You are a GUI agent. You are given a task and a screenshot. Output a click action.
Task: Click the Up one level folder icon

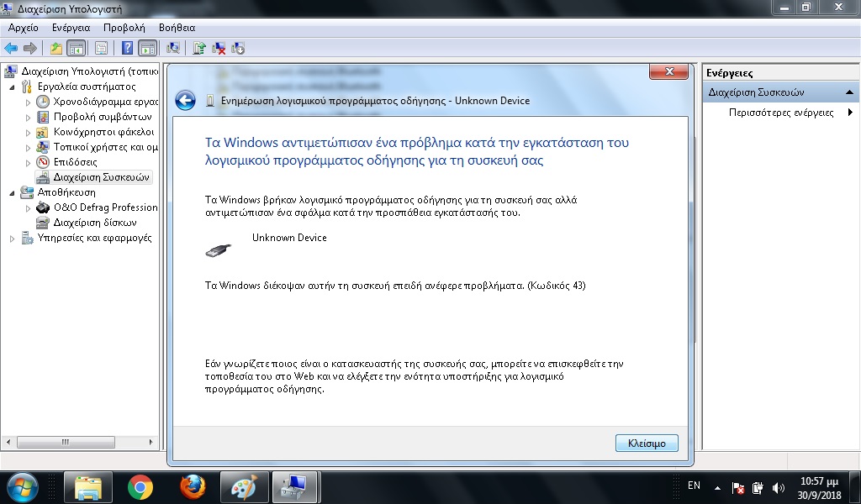(56, 48)
